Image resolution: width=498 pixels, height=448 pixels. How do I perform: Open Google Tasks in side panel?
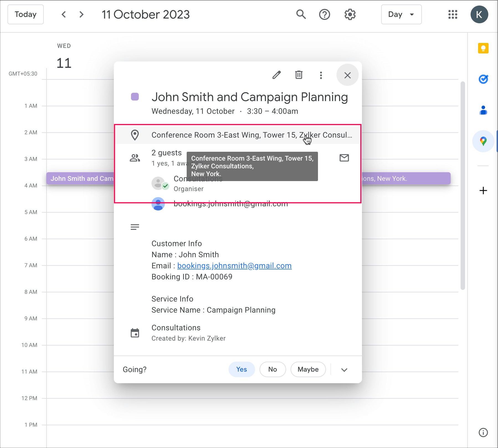click(483, 79)
